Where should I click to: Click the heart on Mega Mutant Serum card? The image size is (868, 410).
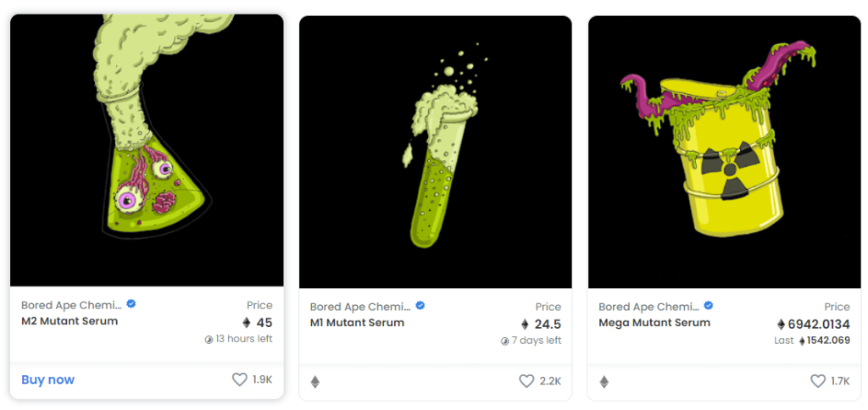[x=818, y=381]
